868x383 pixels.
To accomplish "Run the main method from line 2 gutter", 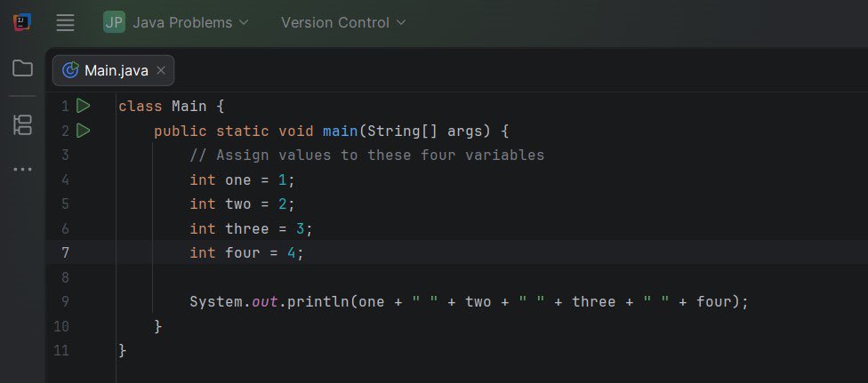I will (83, 131).
